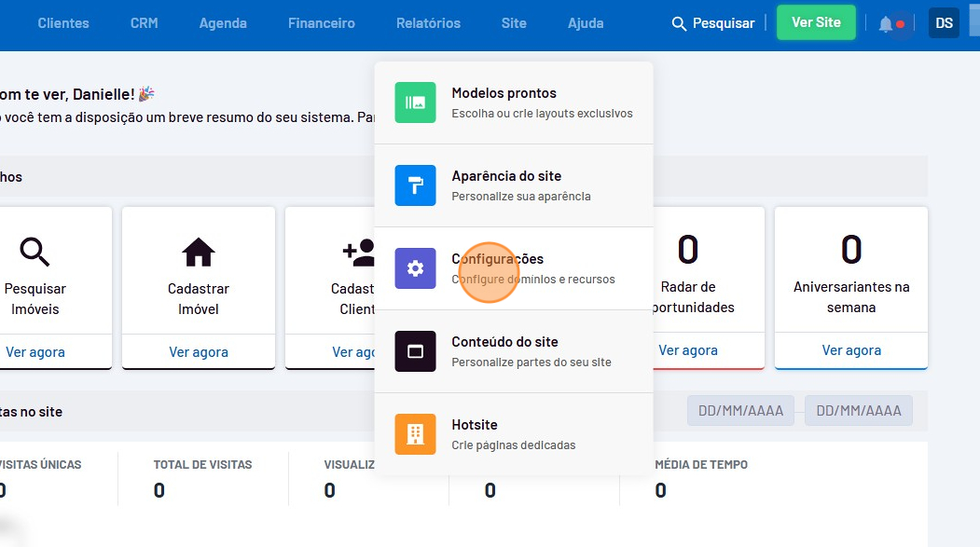The image size is (980, 547).
Task: Open the DS user avatar menu
Action: (x=944, y=23)
